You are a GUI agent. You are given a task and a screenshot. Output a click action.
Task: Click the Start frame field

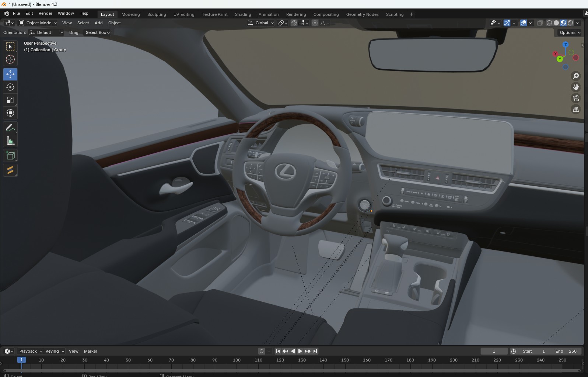pos(534,351)
